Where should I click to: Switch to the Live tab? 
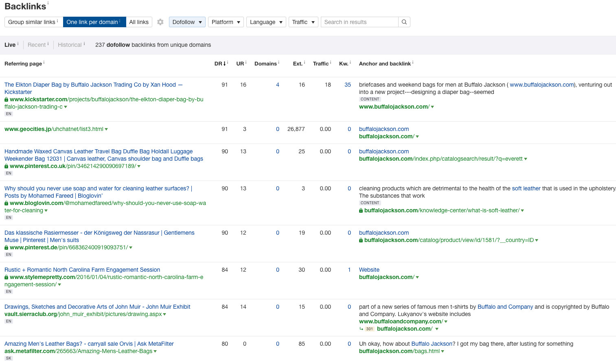[x=10, y=45]
